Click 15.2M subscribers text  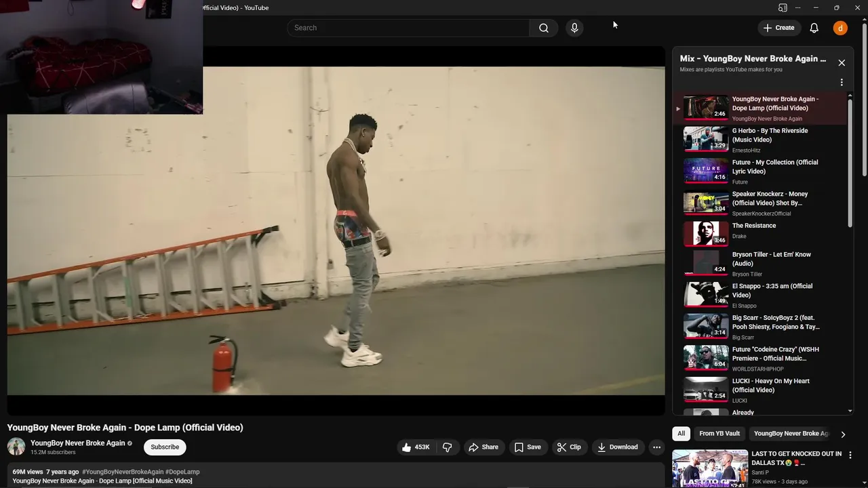click(x=53, y=452)
